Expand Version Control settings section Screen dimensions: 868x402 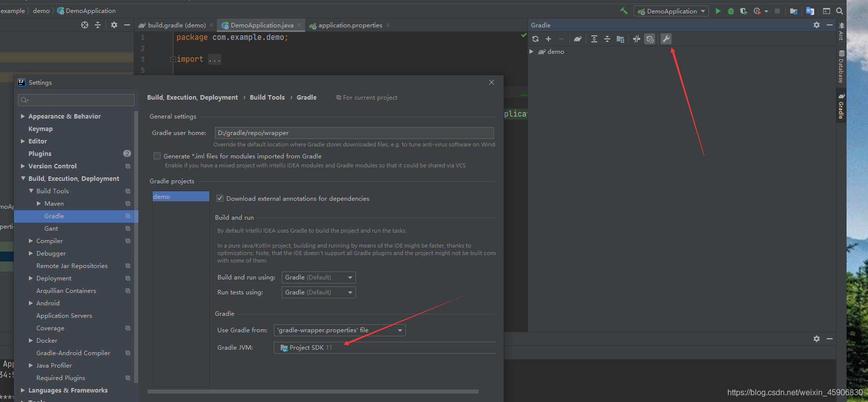(23, 166)
